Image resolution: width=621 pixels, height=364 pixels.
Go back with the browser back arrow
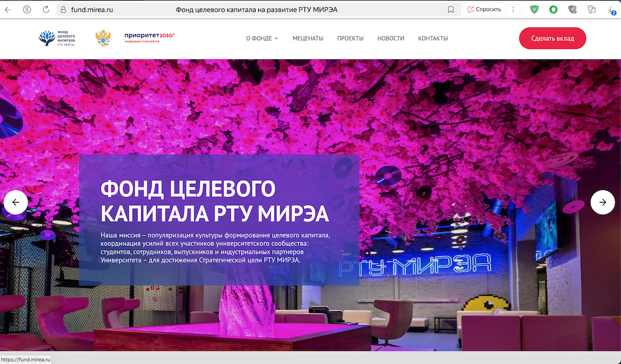tap(8, 10)
